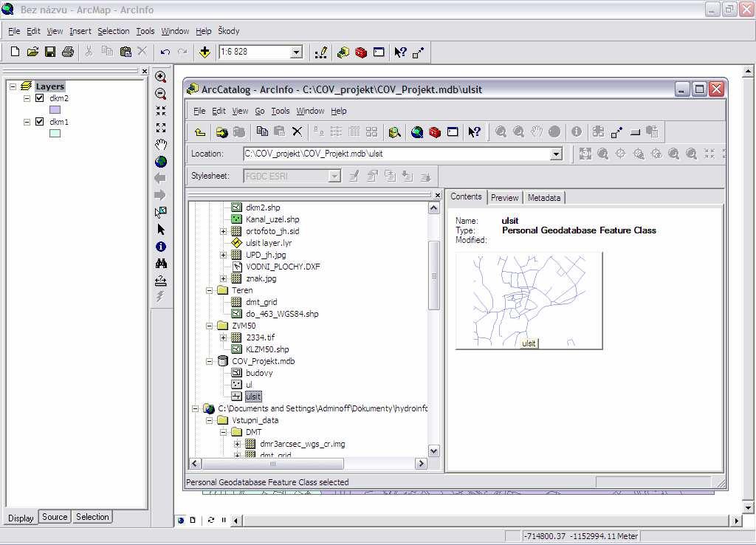
Task: Open the Location path dropdown in ArcCatalog
Action: 556,154
